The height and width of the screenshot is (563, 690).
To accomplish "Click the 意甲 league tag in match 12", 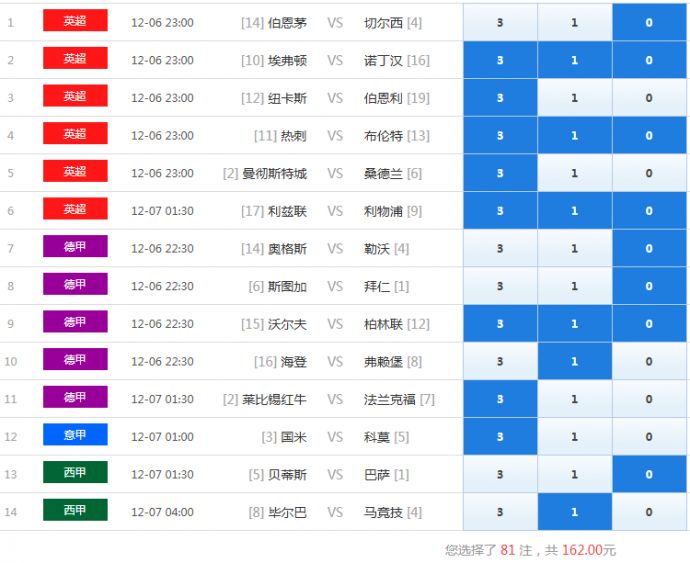I will point(75,434).
